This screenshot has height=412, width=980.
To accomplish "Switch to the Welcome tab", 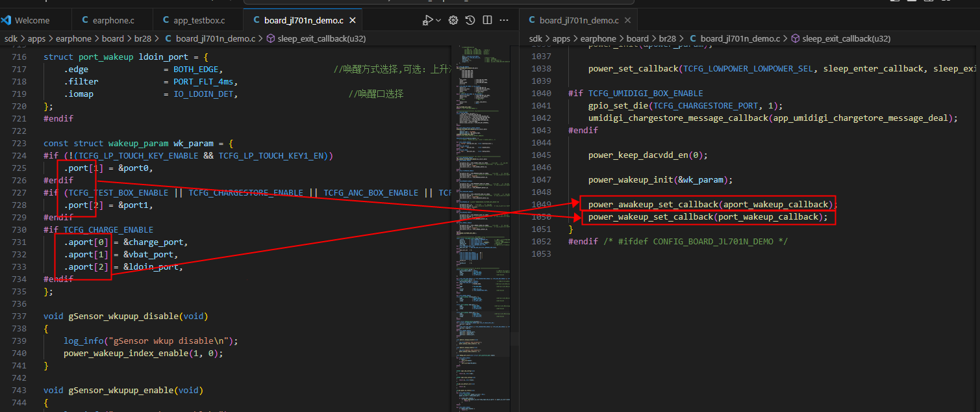I will pyautogui.click(x=32, y=21).
